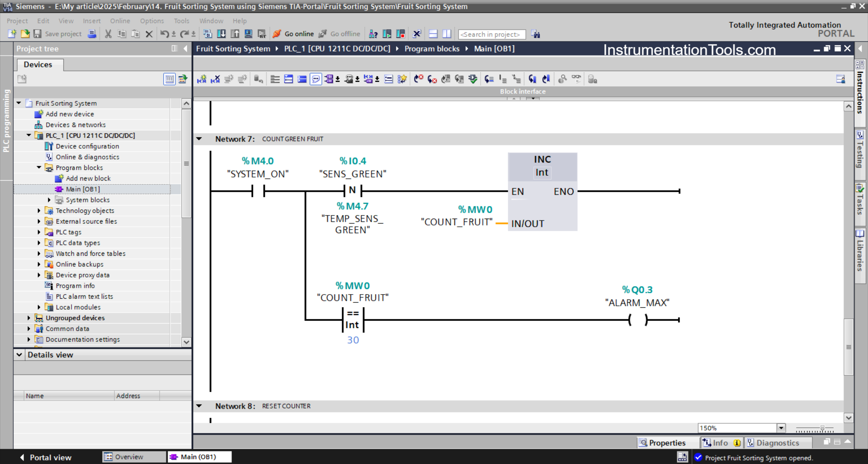
Task: Toggle absolute/symbolic operands icon
Action: point(329,79)
